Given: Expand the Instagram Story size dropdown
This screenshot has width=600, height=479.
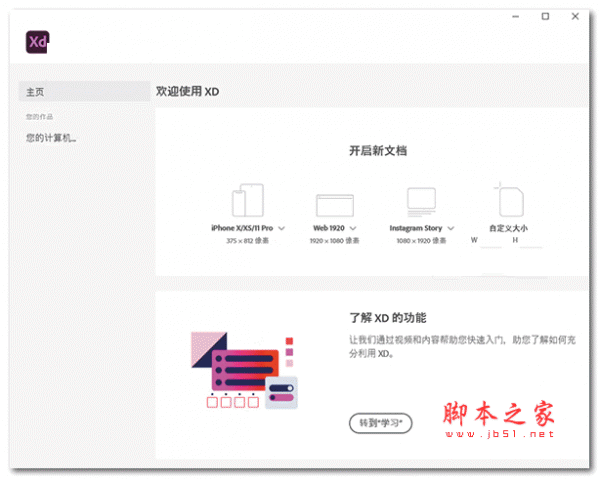Looking at the screenshot, I should coord(451,228).
